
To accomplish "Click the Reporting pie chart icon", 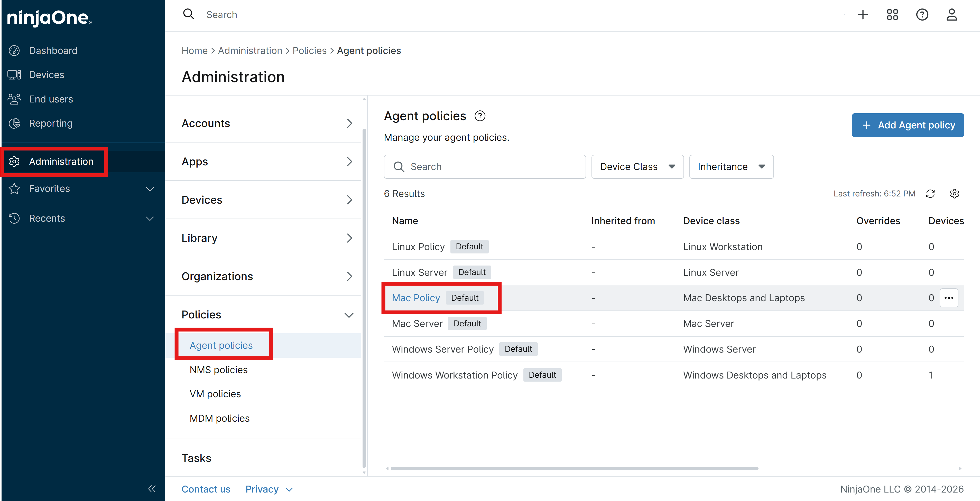I will (14, 123).
